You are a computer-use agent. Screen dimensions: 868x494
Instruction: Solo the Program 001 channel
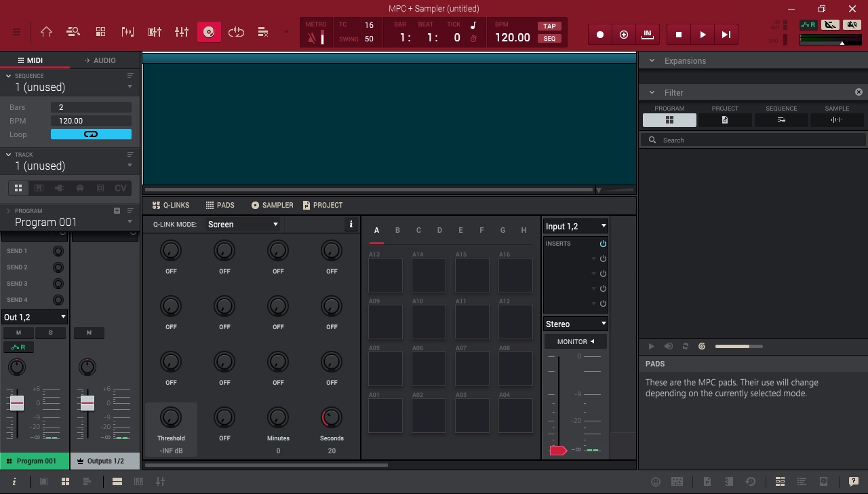(x=50, y=332)
